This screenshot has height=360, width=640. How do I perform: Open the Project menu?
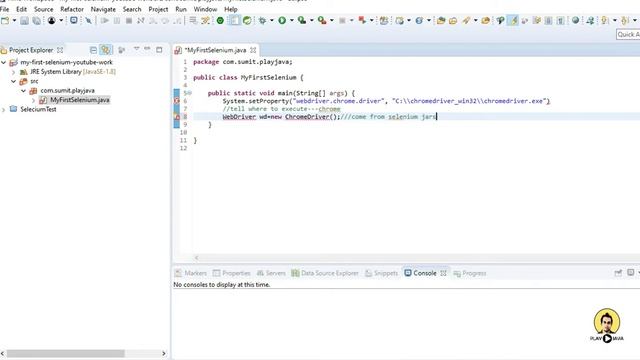pos(158,9)
